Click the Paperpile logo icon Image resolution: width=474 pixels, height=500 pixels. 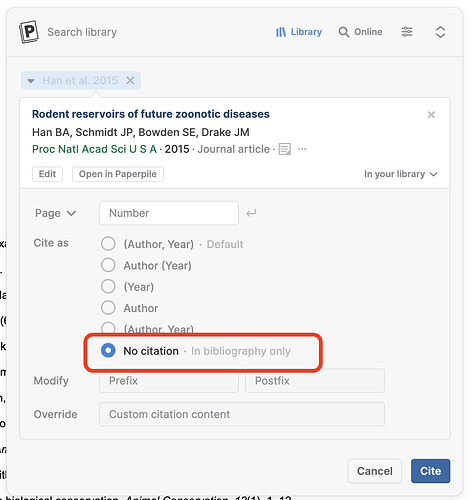[x=29, y=32]
